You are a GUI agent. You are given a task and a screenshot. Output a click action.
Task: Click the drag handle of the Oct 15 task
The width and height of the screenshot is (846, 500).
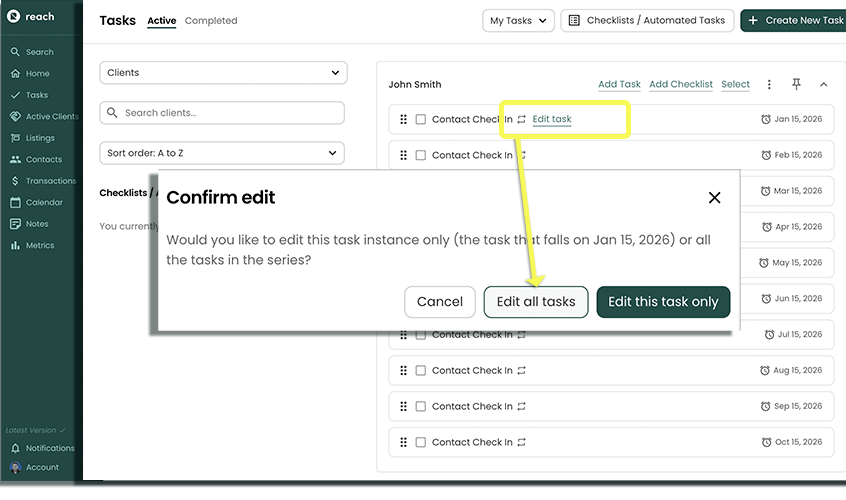[404, 442]
